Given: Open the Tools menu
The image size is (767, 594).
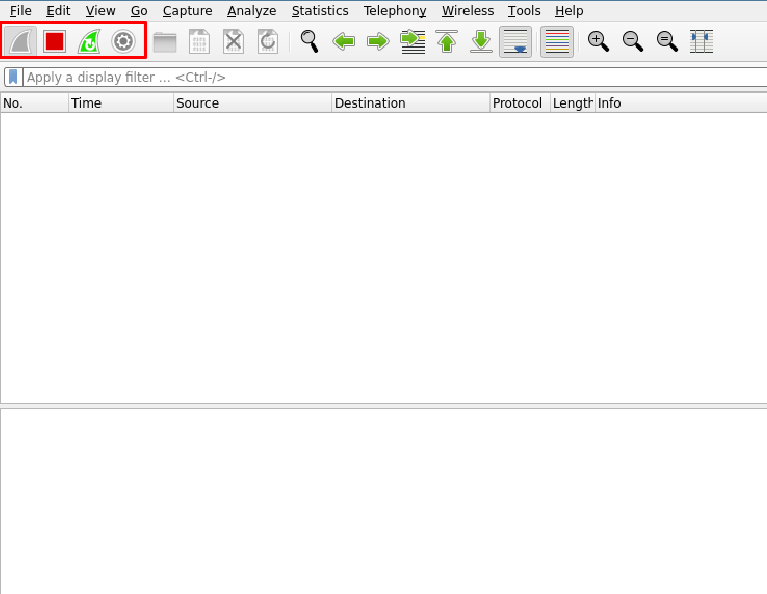Looking at the screenshot, I should tap(524, 10).
